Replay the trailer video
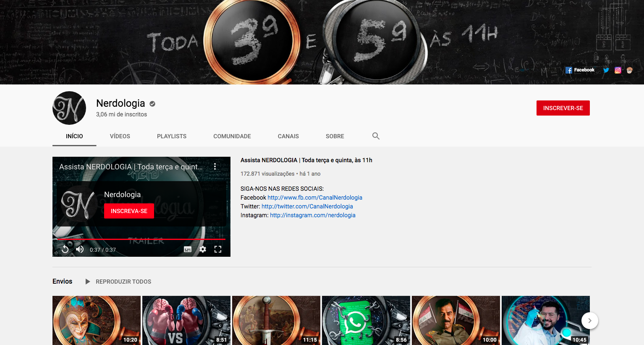Image resolution: width=644 pixels, height=345 pixels. point(65,249)
